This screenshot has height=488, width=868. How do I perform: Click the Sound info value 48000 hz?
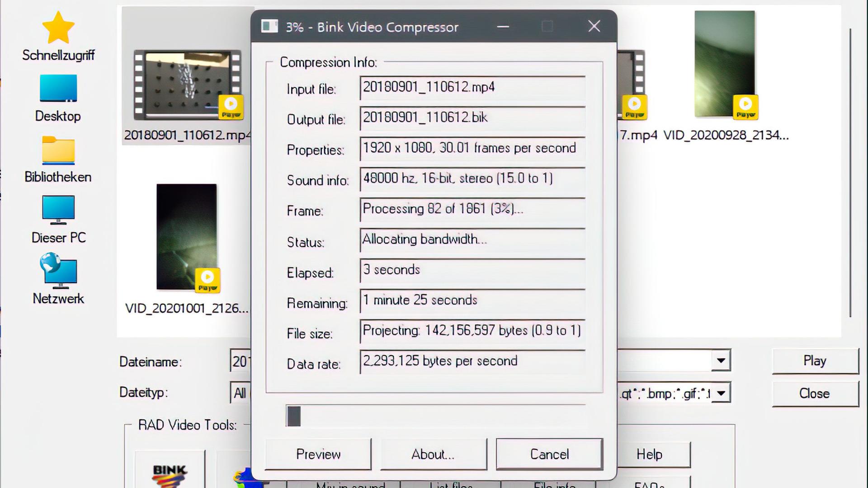click(x=472, y=179)
